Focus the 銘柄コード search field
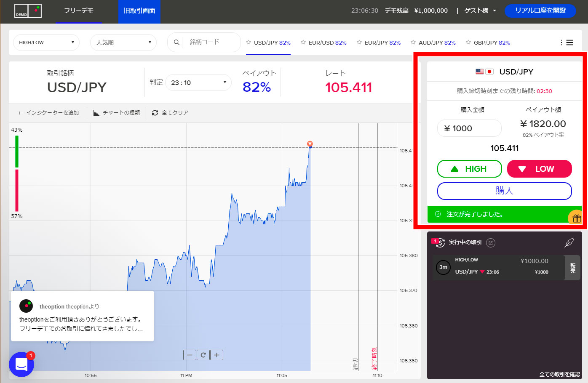This screenshot has width=588, height=383. tap(211, 42)
